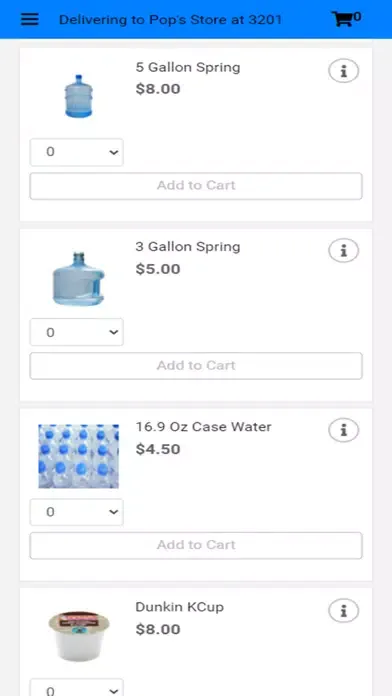Select the Dunkin KCup product title
The height and width of the screenshot is (696, 392).
pyautogui.click(x=179, y=607)
